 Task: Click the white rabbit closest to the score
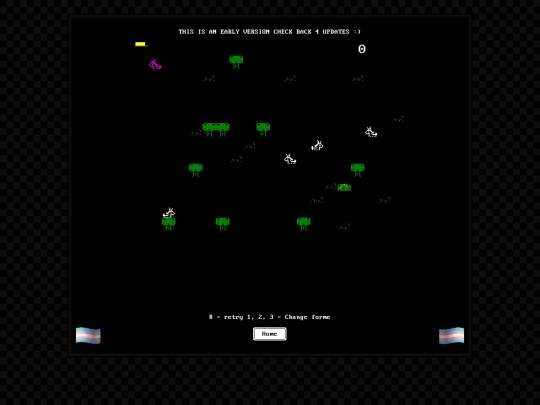coord(371,132)
